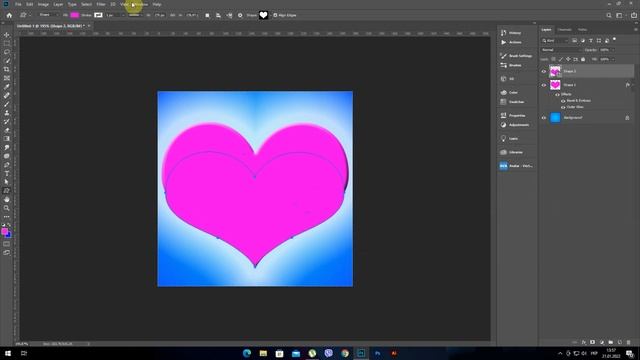Open the Layer menu

pos(58,4)
